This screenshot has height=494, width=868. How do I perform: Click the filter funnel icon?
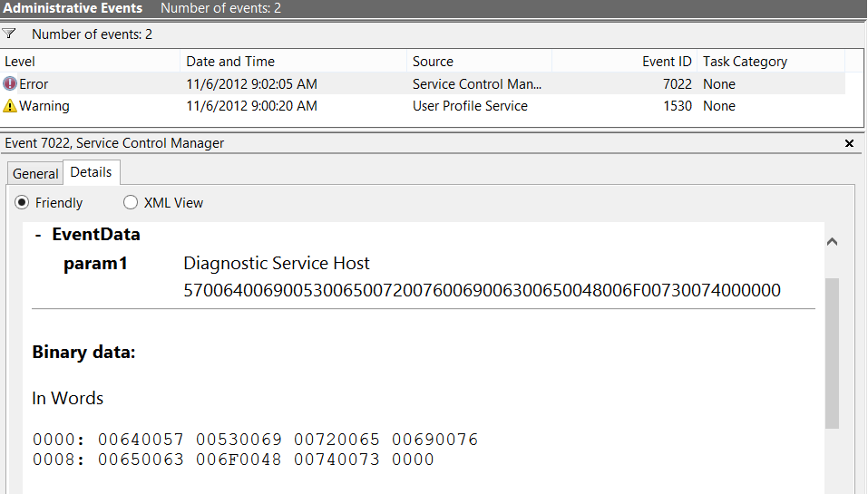(x=9, y=34)
